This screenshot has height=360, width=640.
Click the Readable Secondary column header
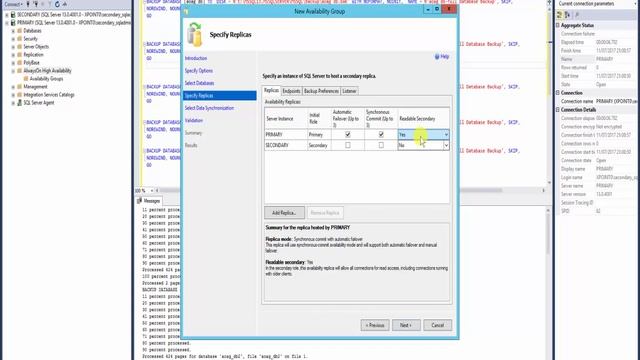[424, 118]
